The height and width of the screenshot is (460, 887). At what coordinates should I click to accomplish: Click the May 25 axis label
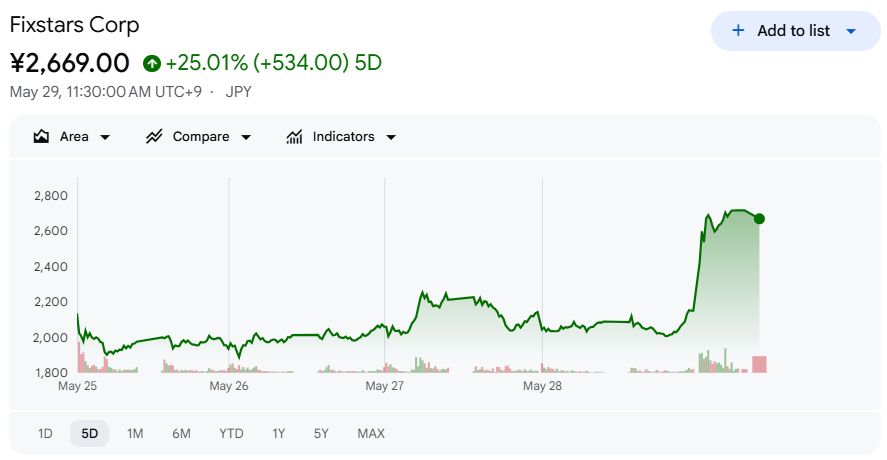[77, 386]
